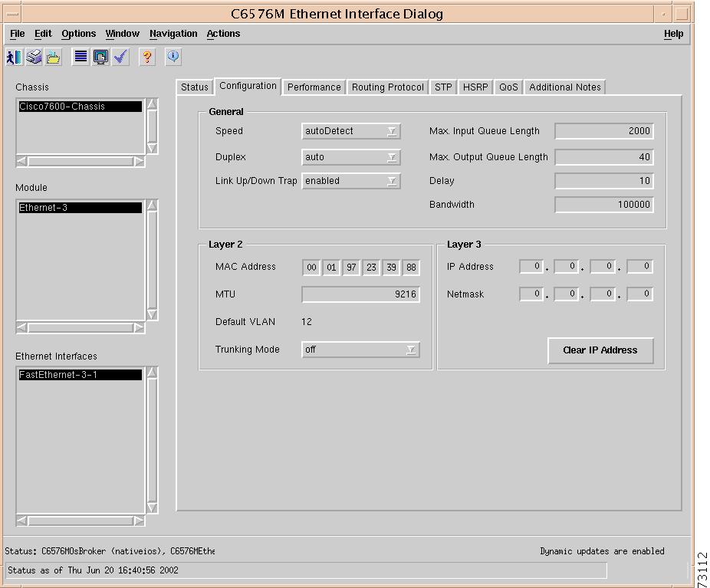
Task: Click the Bandwidth input field
Action: click(604, 205)
